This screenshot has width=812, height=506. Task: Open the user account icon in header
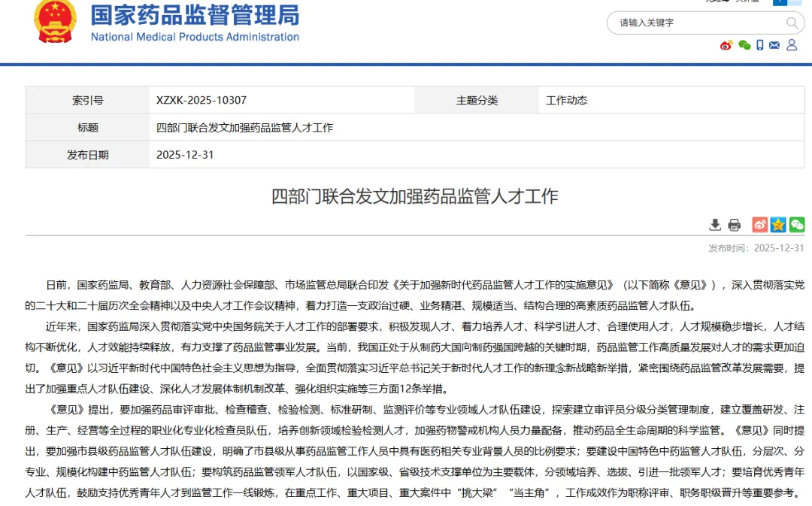pos(792,45)
